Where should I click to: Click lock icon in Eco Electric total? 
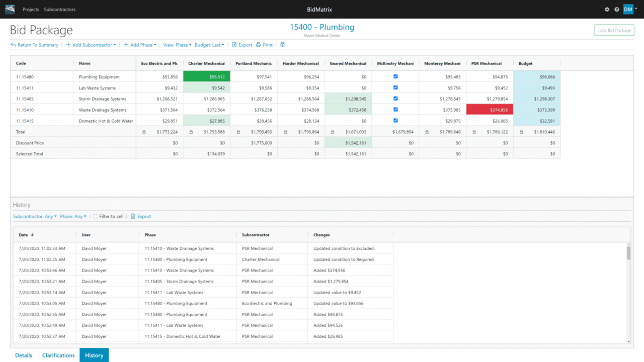(x=144, y=132)
